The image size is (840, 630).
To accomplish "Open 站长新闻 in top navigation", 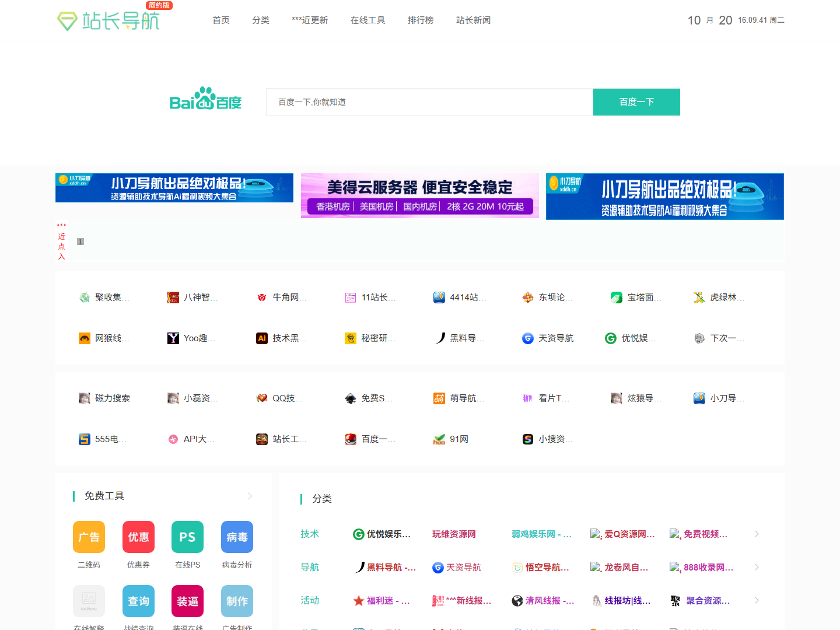I will point(474,20).
